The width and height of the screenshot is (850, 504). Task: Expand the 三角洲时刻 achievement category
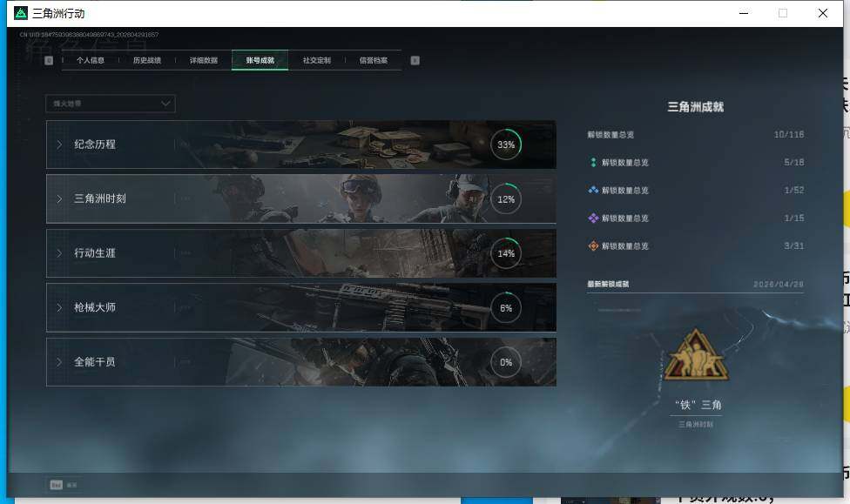click(x=300, y=198)
